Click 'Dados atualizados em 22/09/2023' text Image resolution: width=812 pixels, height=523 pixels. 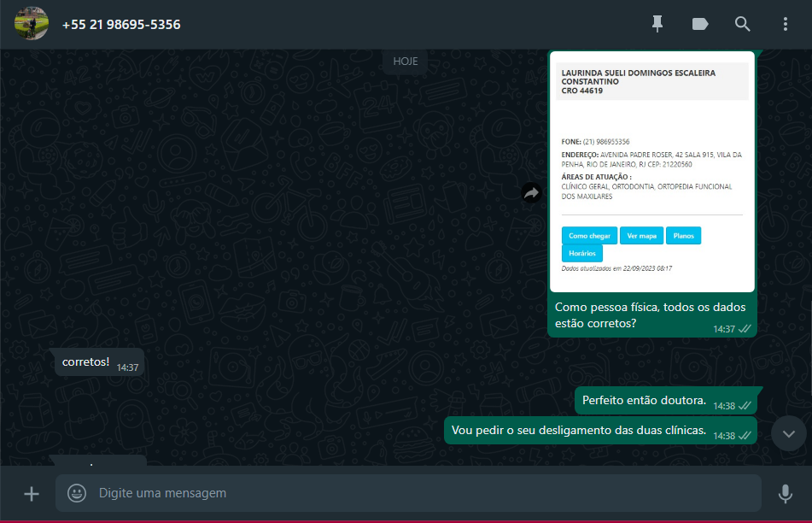click(x=616, y=268)
